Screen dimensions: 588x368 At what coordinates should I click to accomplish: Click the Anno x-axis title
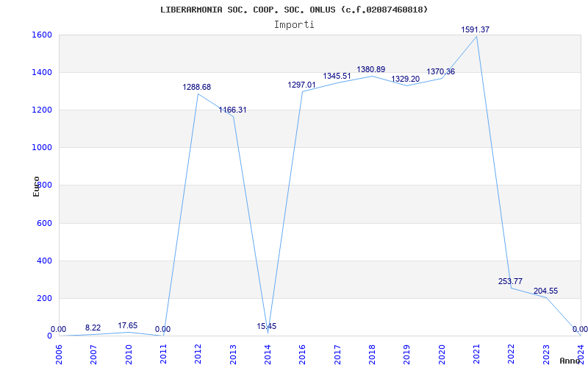coord(572,361)
